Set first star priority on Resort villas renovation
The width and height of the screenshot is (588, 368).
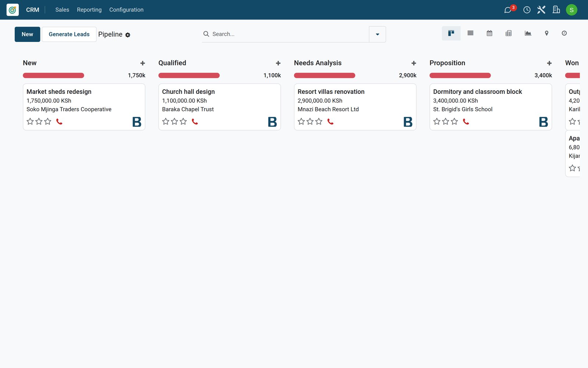click(x=301, y=121)
